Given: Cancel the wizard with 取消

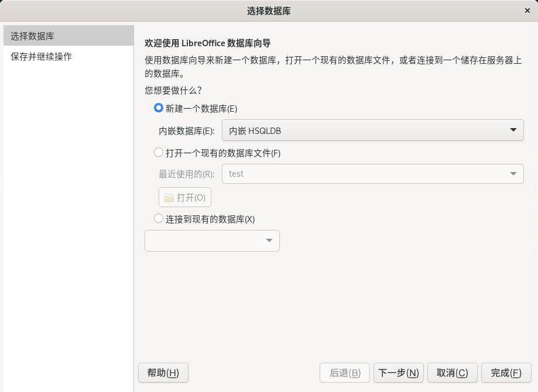Looking at the screenshot, I should pos(453,373).
